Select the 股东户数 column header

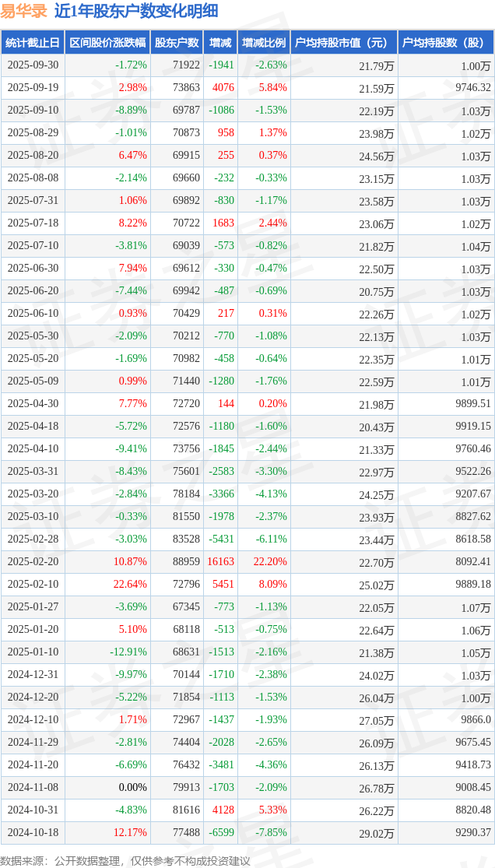coord(177,43)
